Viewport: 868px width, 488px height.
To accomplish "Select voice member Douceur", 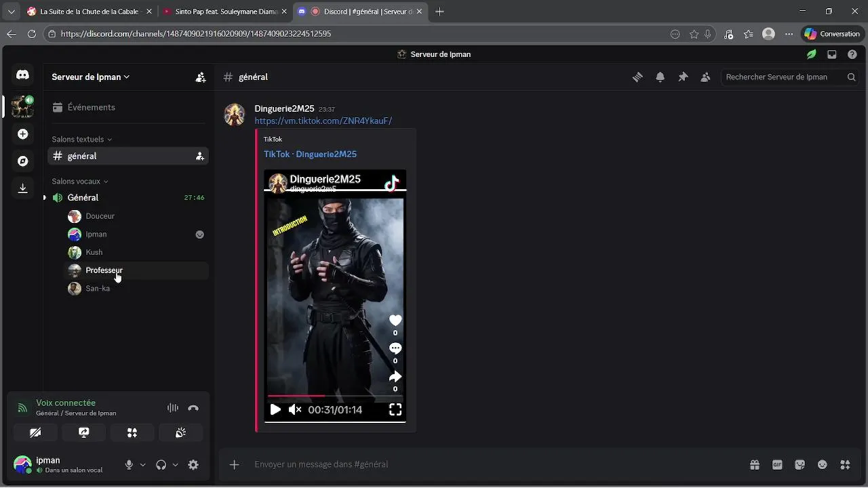I will coord(136,216).
